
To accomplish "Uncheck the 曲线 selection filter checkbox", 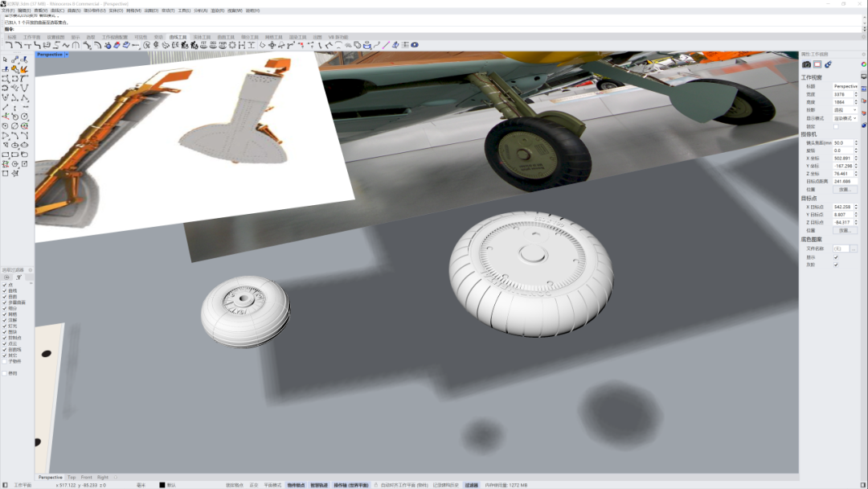I will 4,290.
